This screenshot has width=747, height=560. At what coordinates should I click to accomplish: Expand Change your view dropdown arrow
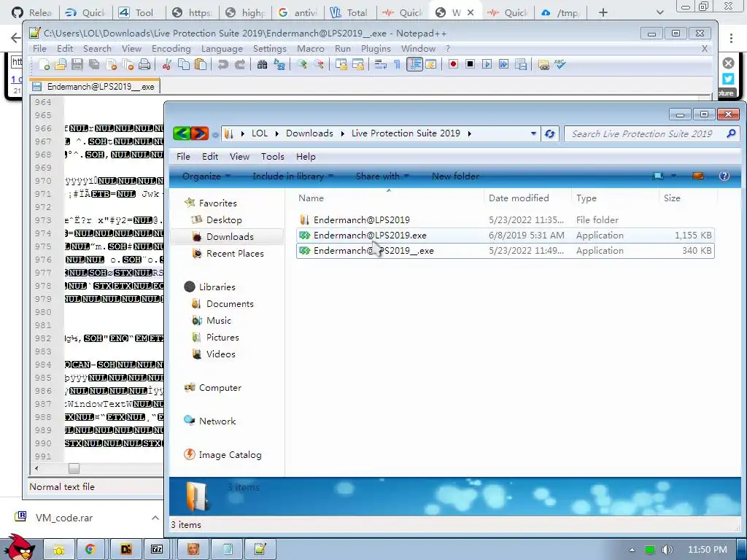coord(673,176)
